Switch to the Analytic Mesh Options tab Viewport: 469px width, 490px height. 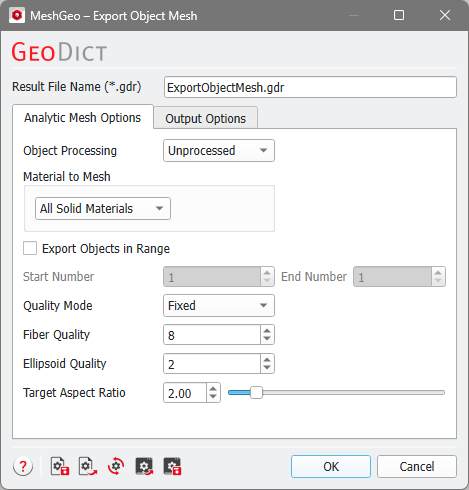pyautogui.click(x=83, y=118)
